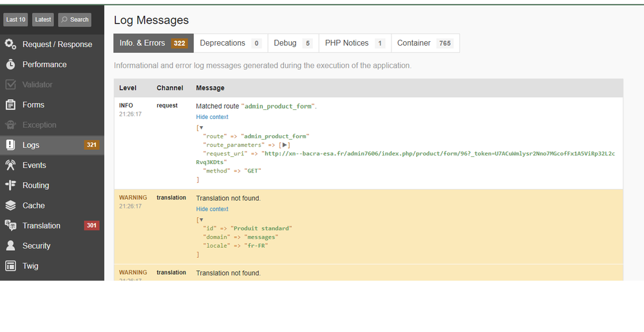Hide context for the admin_product_form message
The height and width of the screenshot is (332, 644).
(212, 117)
